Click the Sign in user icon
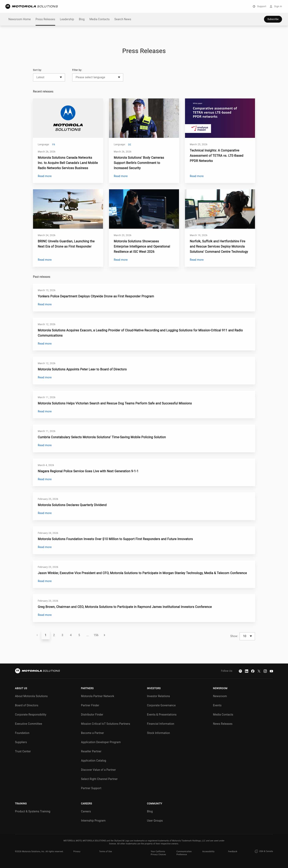 click(271, 6)
